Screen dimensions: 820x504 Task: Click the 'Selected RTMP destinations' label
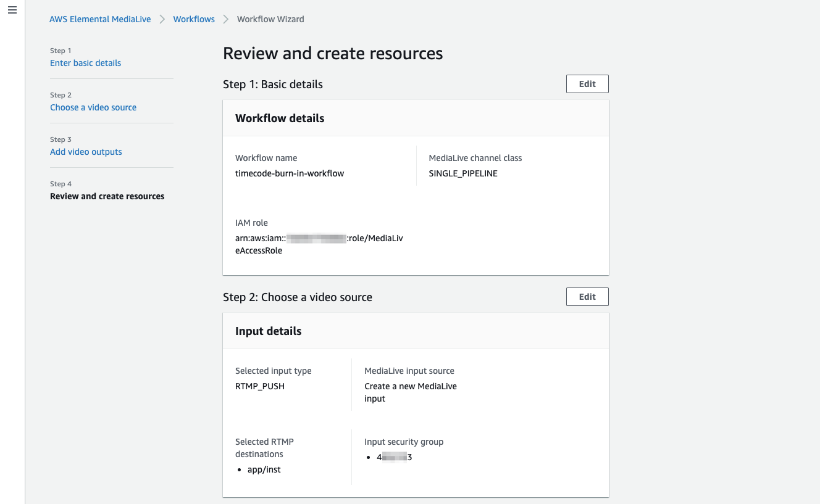[x=264, y=448]
